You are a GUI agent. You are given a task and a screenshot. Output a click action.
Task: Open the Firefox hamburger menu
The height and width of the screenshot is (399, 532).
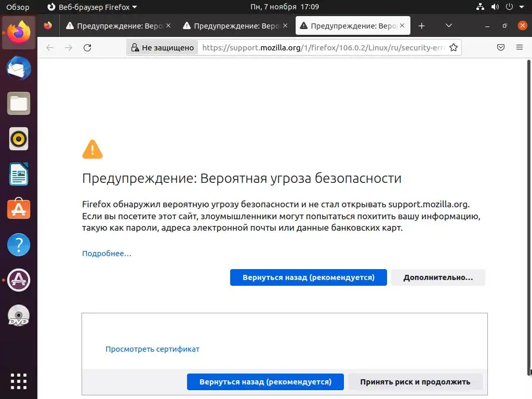(519, 47)
